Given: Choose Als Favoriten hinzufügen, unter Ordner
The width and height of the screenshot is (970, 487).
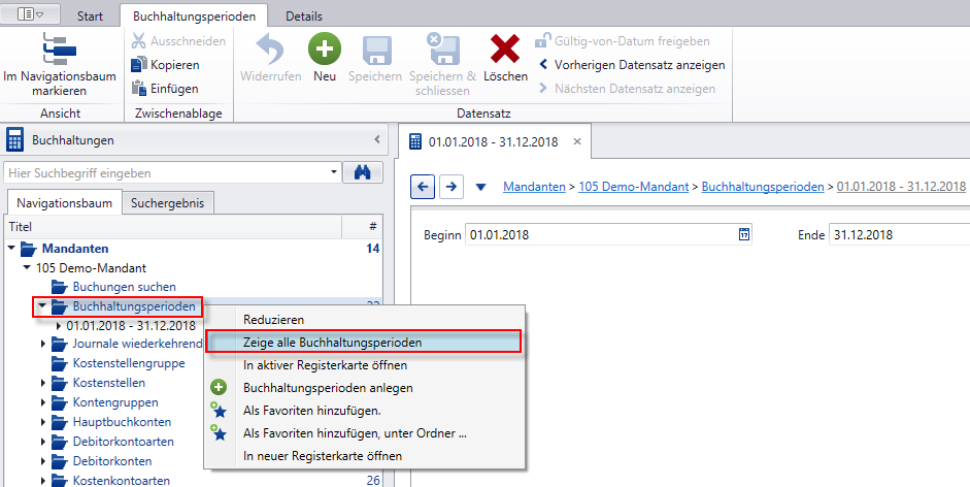Looking at the screenshot, I should pyautogui.click(x=365, y=433).
